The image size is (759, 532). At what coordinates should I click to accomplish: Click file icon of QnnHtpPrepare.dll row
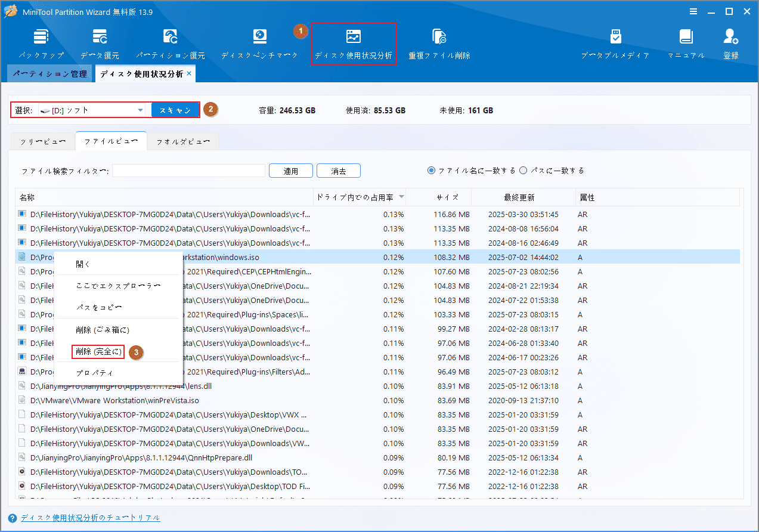[23, 457]
